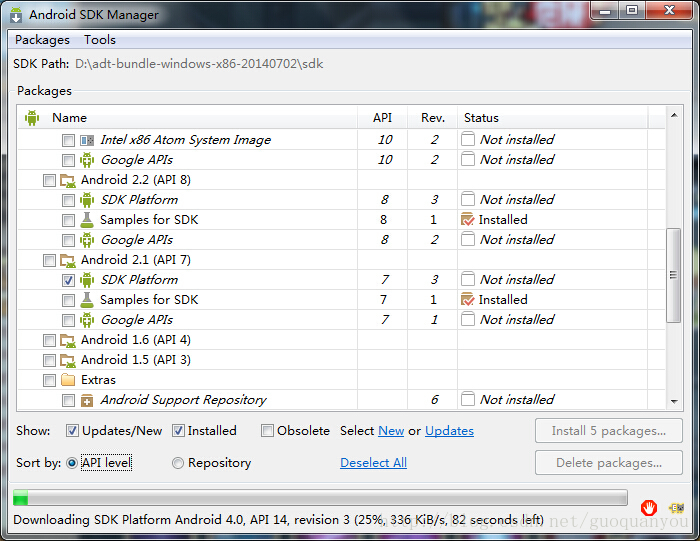Click the Android 1.5 (API 3) folder icon
Image resolution: width=700 pixels, height=541 pixels.
(68, 360)
